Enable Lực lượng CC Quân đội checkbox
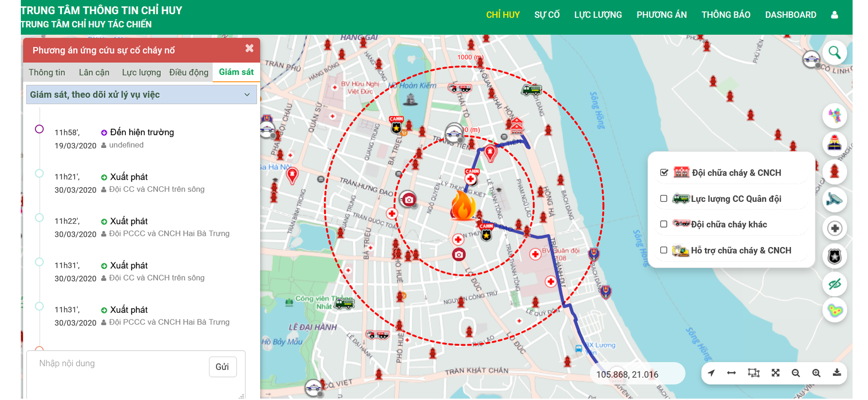This screenshot has height=400, width=868. (664, 199)
